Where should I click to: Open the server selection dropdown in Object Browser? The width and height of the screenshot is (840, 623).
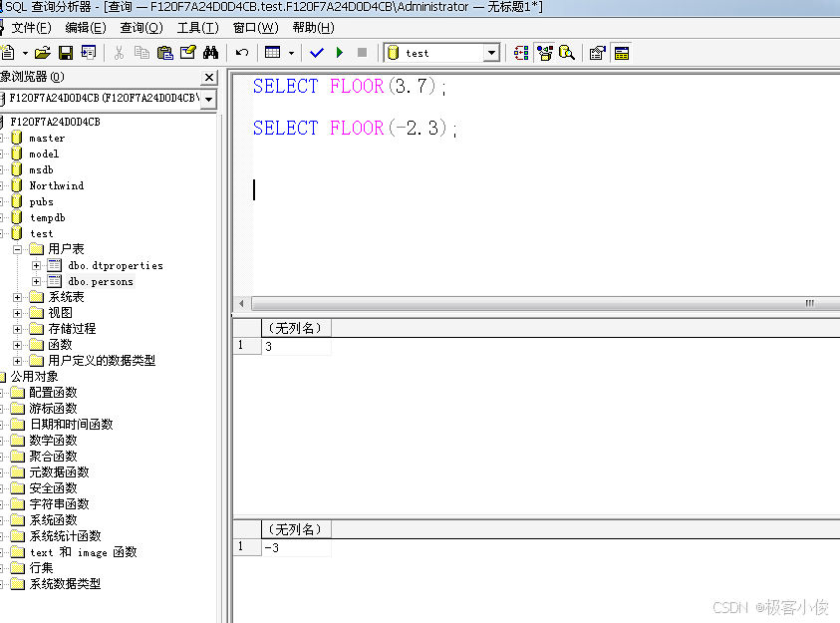point(209,99)
